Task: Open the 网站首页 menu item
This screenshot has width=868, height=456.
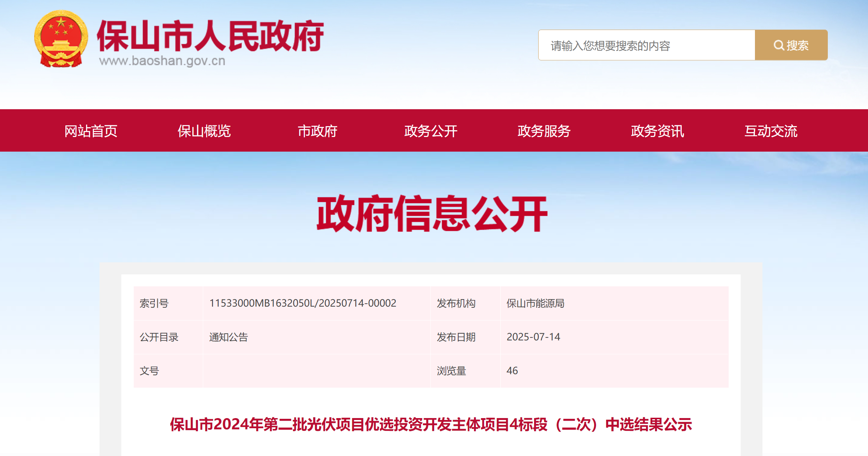Action: click(91, 131)
